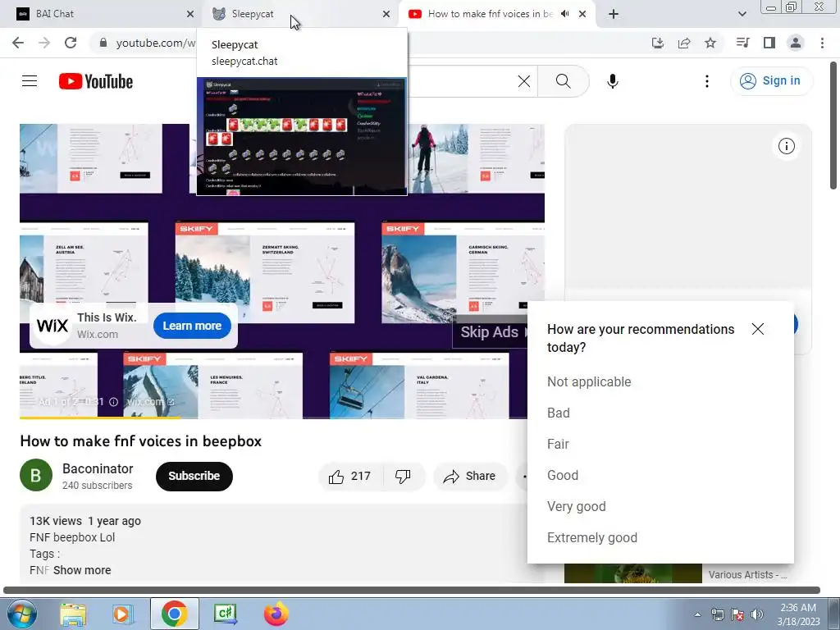This screenshot has width=840, height=630.
Task: Reload the current page
Action: pos(71,43)
